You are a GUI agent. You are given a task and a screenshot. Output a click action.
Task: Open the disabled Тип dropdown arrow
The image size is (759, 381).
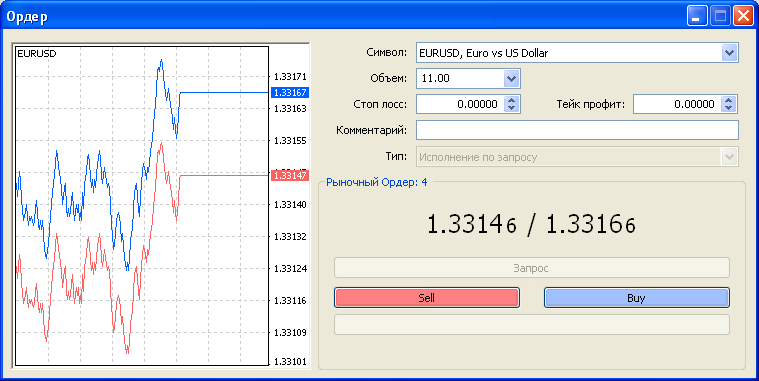pyautogui.click(x=729, y=157)
